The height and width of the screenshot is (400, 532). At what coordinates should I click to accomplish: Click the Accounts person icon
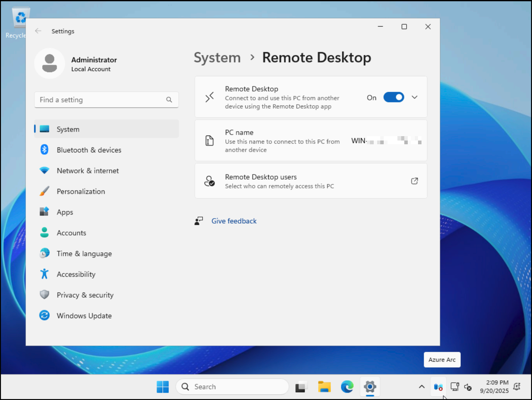[44, 233]
